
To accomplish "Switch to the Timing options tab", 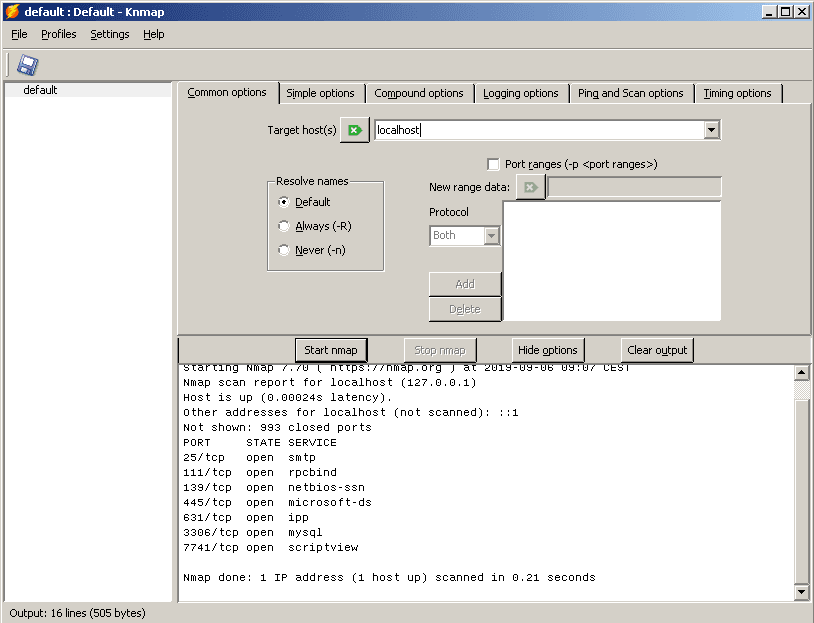I will click(737, 93).
